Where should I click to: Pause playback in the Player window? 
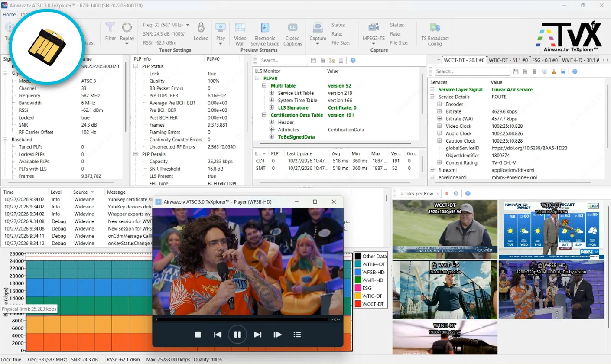(237, 334)
